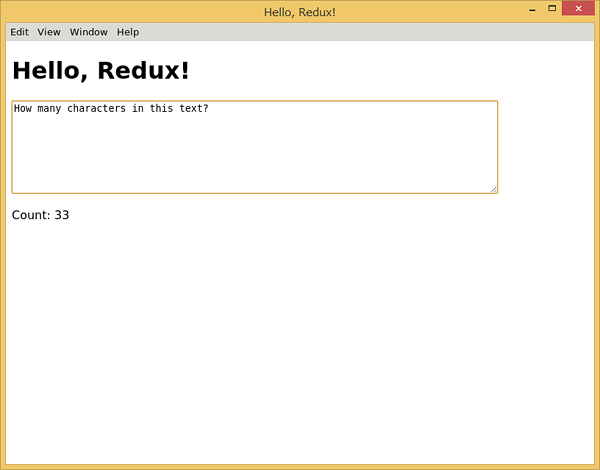Click the window title 'Hello, Redux!'
The height and width of the screenshot is (470, 600).
click(300, 12)
